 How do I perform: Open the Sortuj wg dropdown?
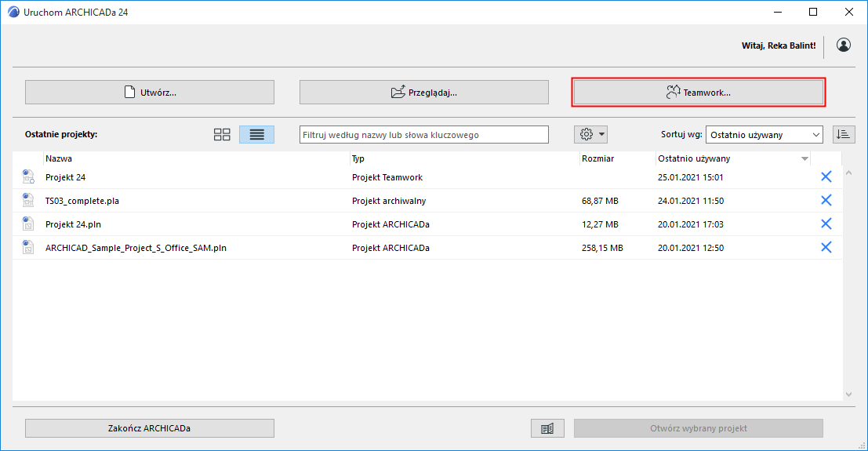tap(764, 135)
